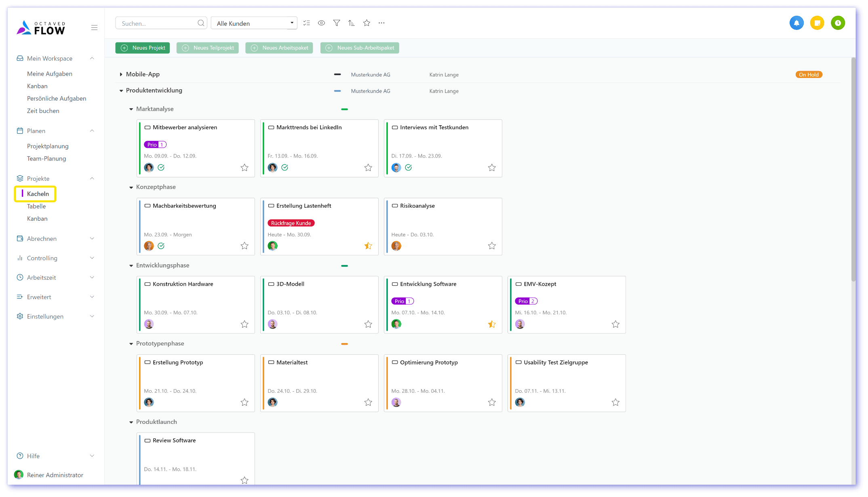The image size is (868, 497).
Task: Collapse sidebar with the hamburger menu icon
Action: (x=94, y=27)
